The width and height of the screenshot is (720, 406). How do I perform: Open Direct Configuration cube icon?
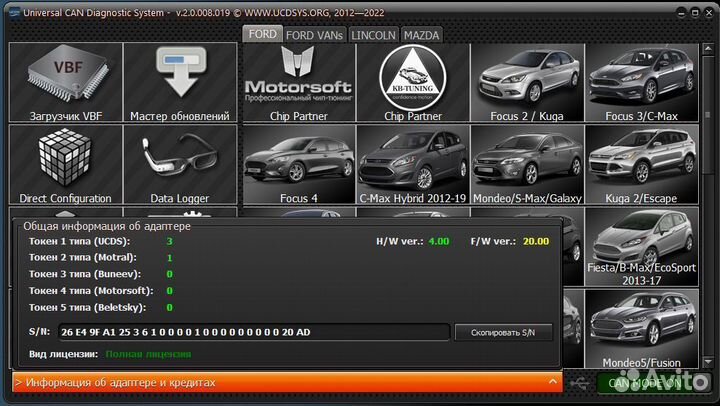coord(65,158)
